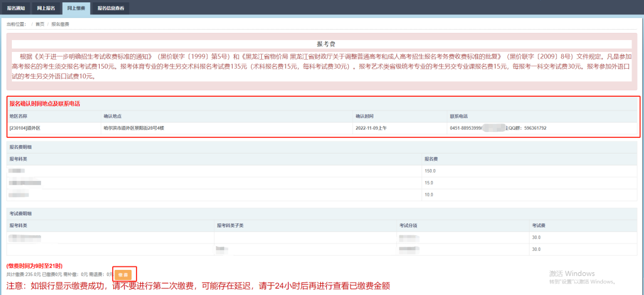Click the red 缴费时间为9时至21时 notice
Image resolution: width=644 pixels, height=295 pixels.
point(34,266)
